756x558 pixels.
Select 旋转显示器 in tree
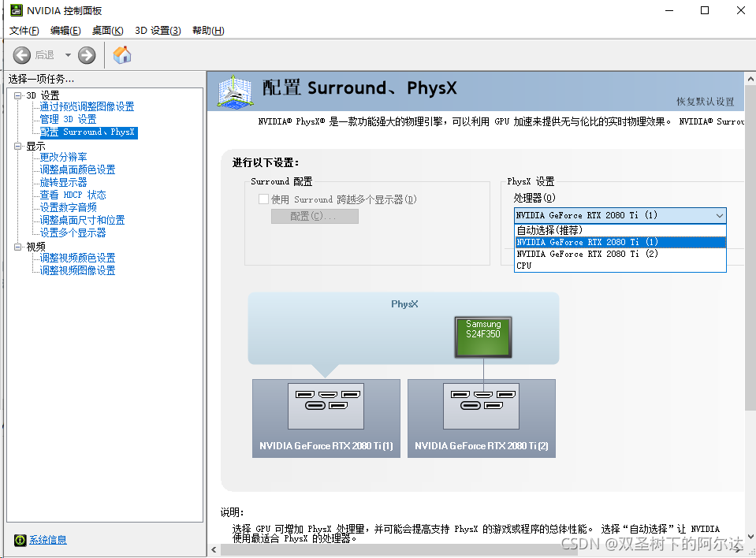pos(63,182)
